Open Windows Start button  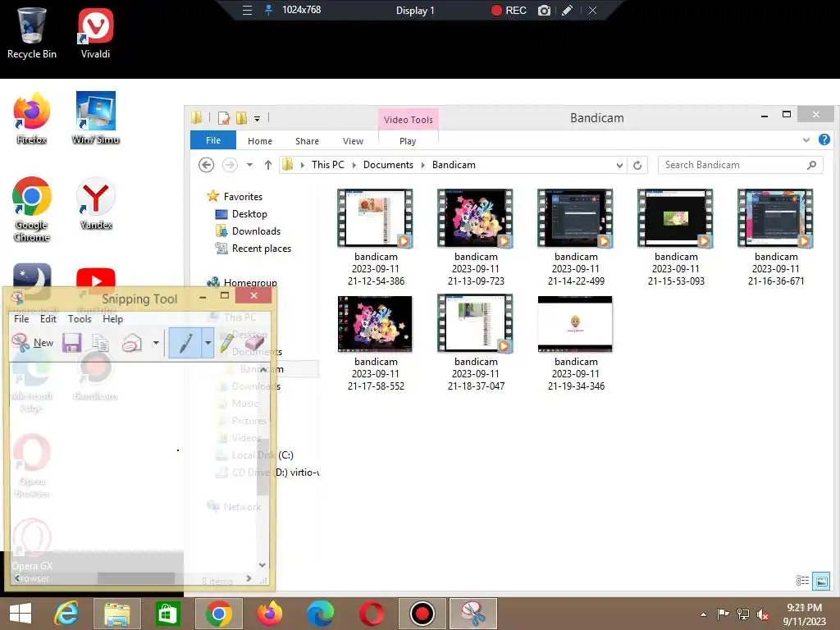(x=21, y=614)
